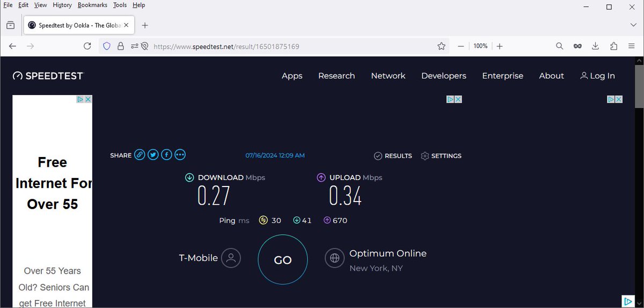Image resolution: width=644 pixels, height=308 pixels.
Task: Open Apps navigation item
Action: click(292, 76)
